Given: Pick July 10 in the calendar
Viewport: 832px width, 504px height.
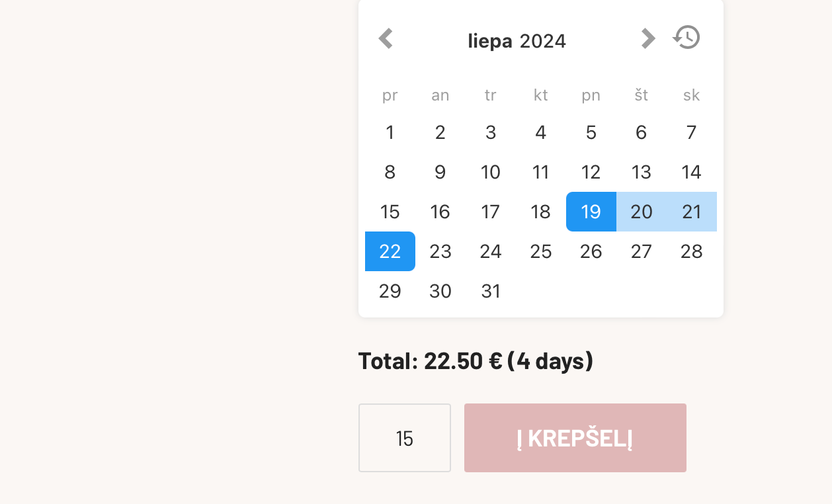Looking at the screenshot, I should pos(491,172).
